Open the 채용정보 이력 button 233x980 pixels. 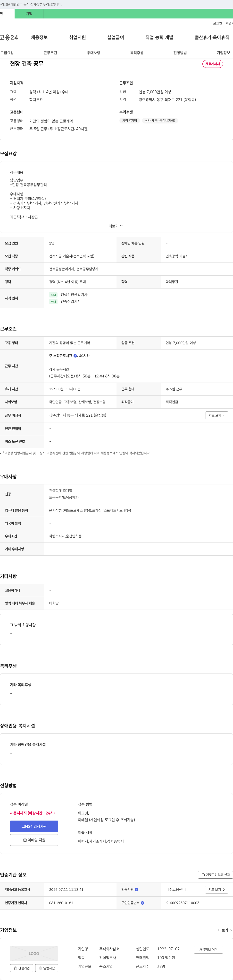pyautogui.click(x=208, y=950)
